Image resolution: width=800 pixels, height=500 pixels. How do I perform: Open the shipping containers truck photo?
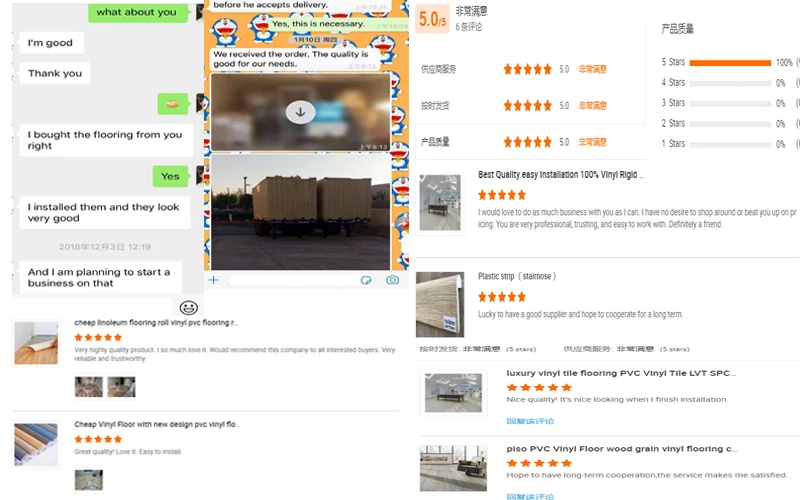point(301,212)
